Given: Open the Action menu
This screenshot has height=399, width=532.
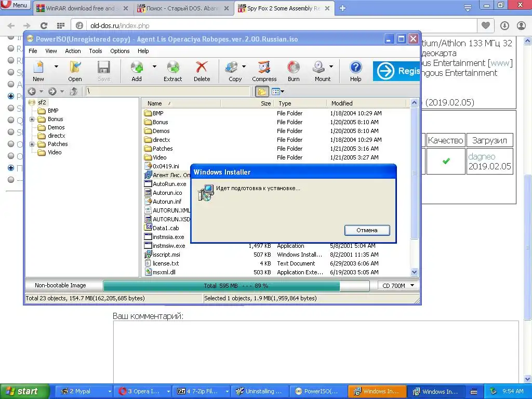Looking at the screenshot, I should (73, 51).
